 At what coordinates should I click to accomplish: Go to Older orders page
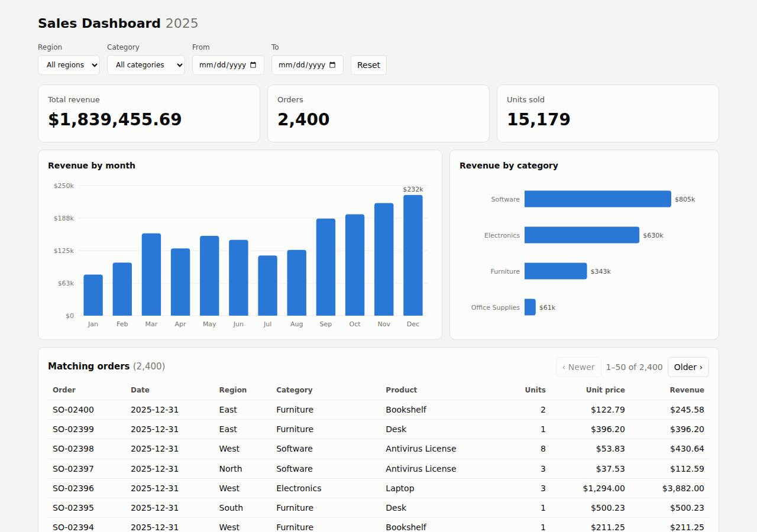point(688,367)
